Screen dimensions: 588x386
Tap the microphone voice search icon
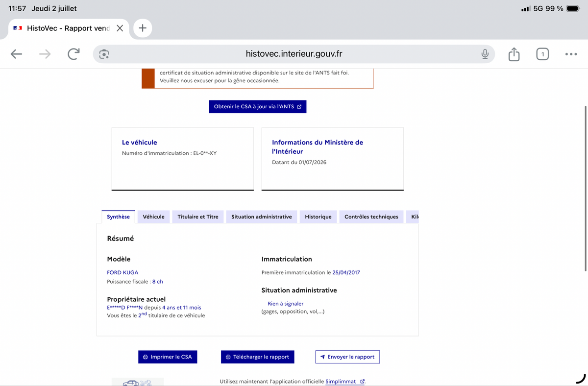click(x=485, y=54)
